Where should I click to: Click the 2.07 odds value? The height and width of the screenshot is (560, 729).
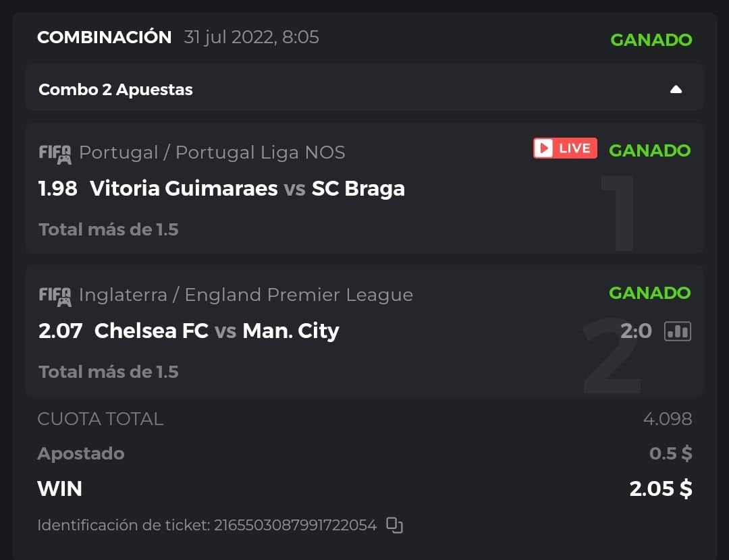pos(61,331)
